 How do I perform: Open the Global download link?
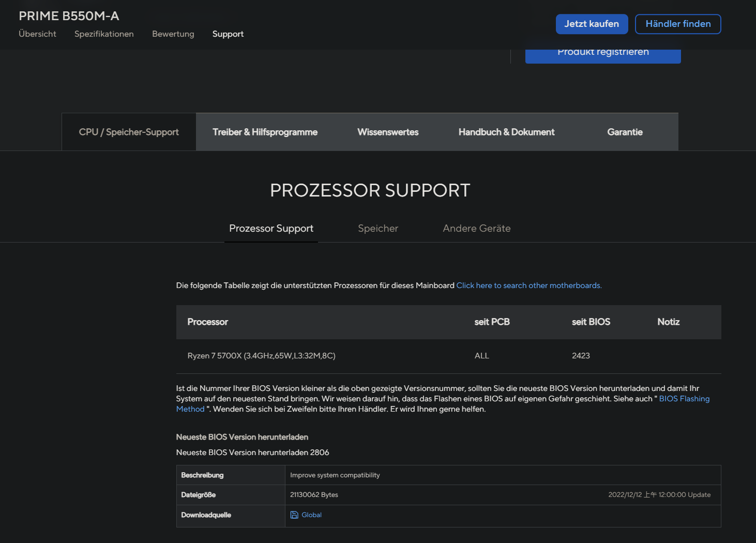click(311, 515)
